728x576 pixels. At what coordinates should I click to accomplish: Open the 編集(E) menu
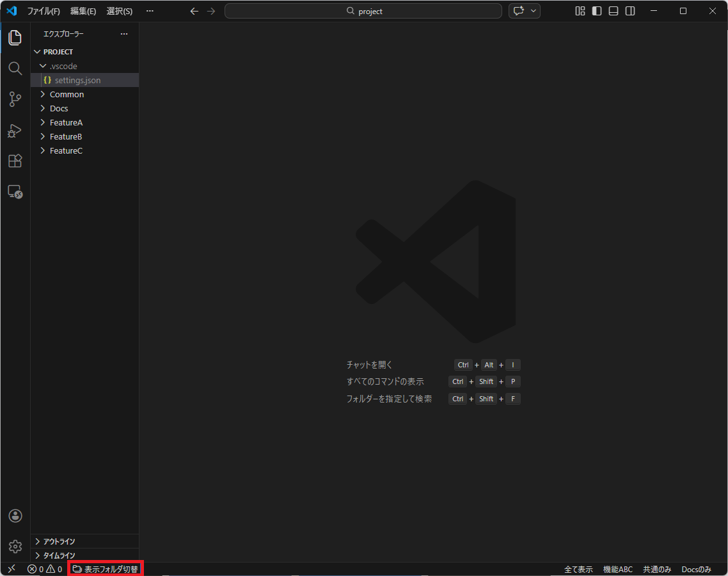pos(83,11)
